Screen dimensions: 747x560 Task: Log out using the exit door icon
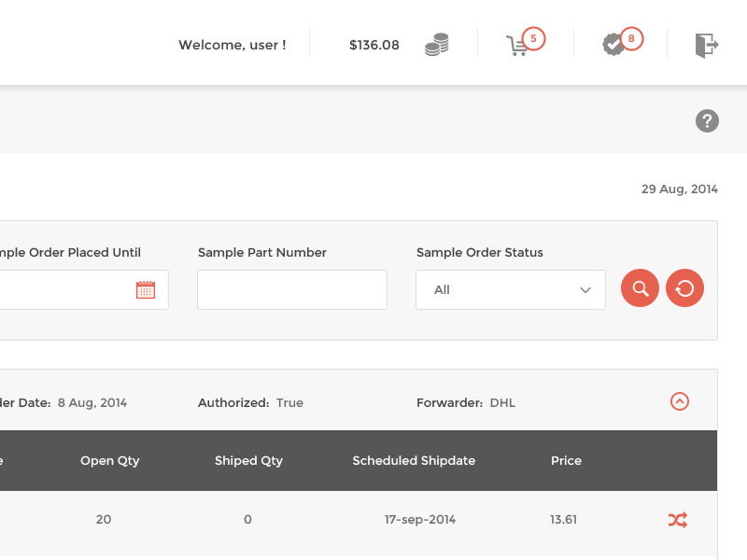[708, 43]
